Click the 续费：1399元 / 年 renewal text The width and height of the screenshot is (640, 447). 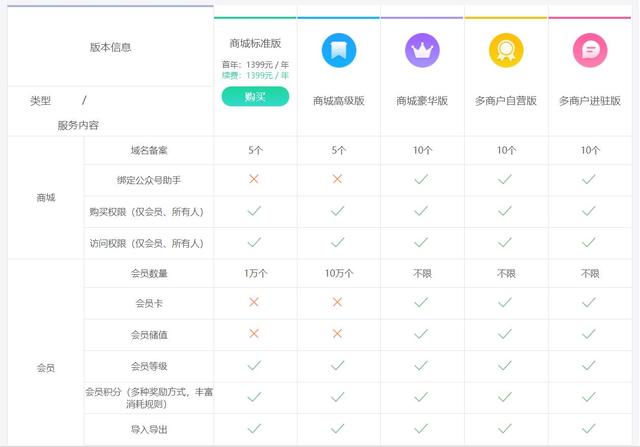255,76
